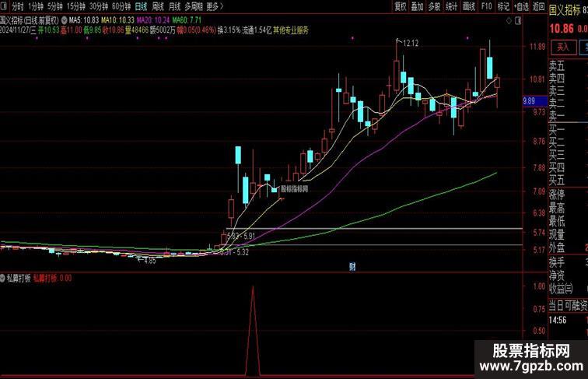Click the 当日可融资 label
Image resolution: width=588 pixels, height=379 pixels.
[568, 305]
